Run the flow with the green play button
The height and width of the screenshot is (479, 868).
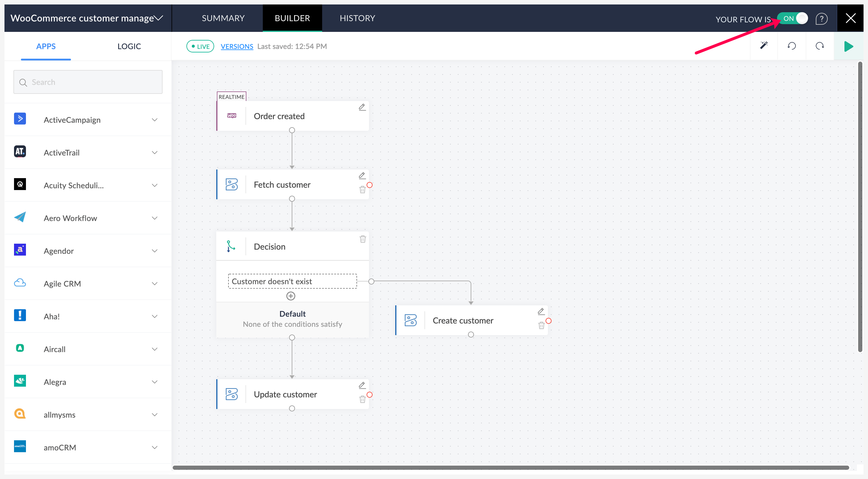[x=848, y=46]
